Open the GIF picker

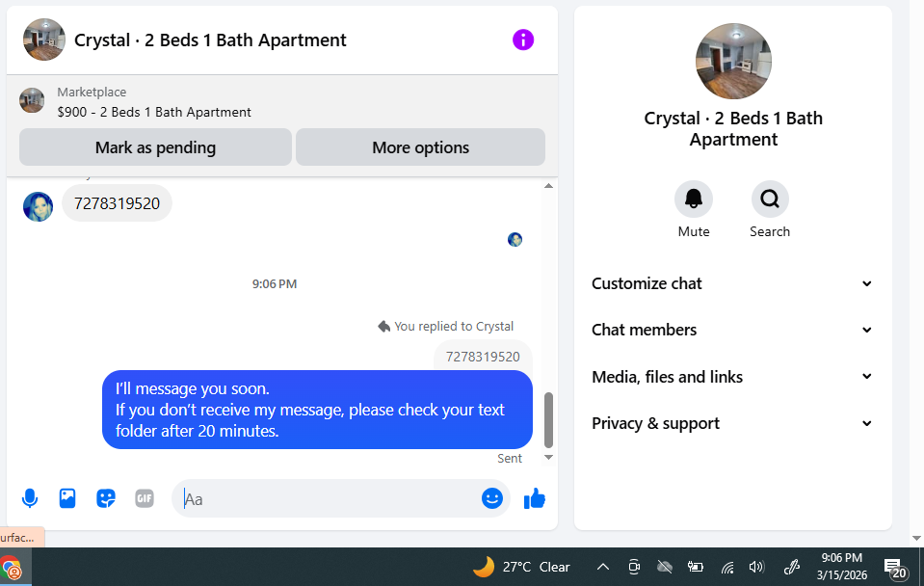click(145, 498)
